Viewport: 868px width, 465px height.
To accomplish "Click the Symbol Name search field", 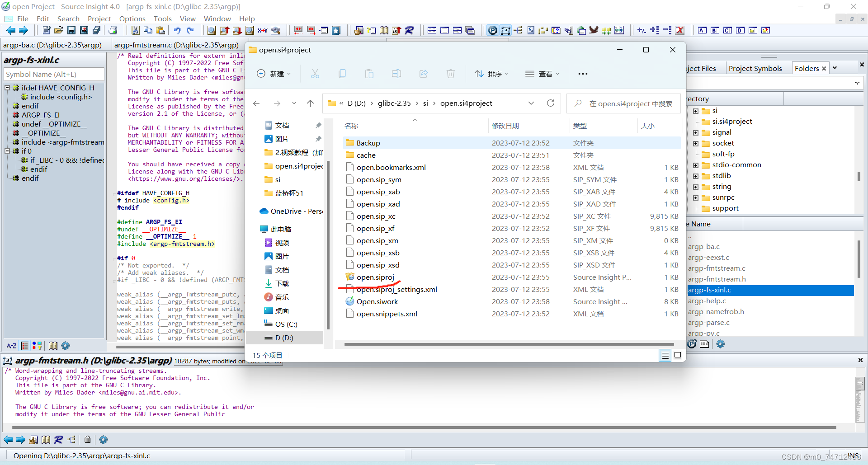I will click(54, 74).
